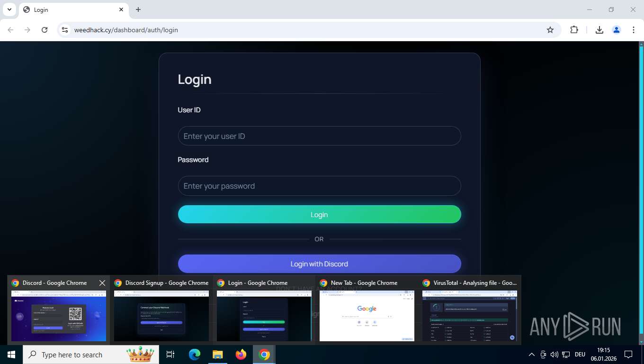Viewport: 644px width, 364px height.
Task: Click the Password input field
Action: click(x=319, y=186)
